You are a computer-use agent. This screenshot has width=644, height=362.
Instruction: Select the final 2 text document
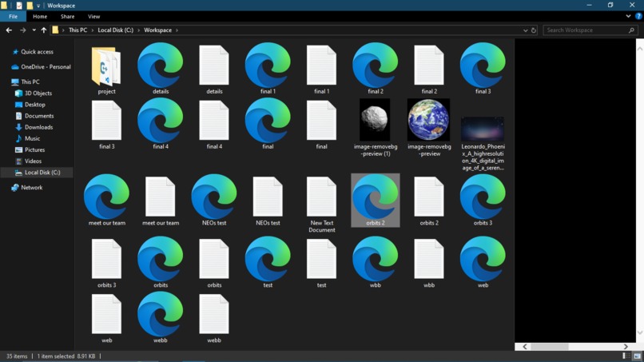click(x=429, y=66)
